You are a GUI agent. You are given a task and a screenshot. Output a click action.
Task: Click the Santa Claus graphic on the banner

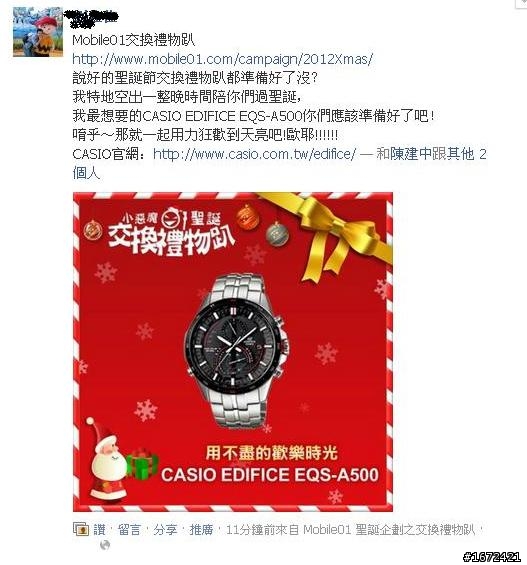point(106,458)
